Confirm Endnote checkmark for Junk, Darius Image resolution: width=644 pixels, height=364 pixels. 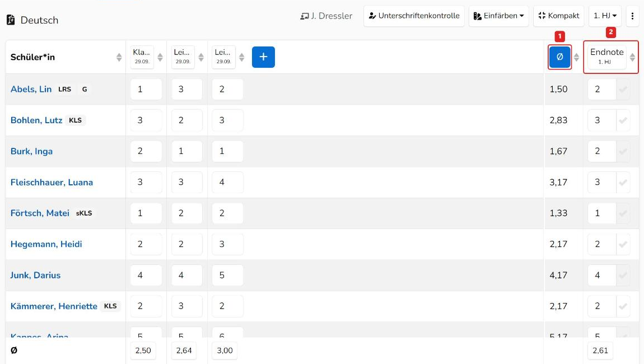coord(623,276)
